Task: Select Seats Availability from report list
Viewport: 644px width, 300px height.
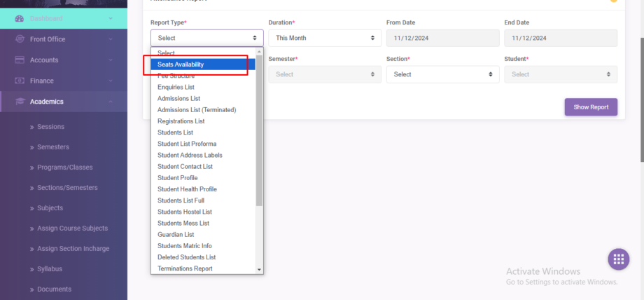Action: click(x=181, y=64)
